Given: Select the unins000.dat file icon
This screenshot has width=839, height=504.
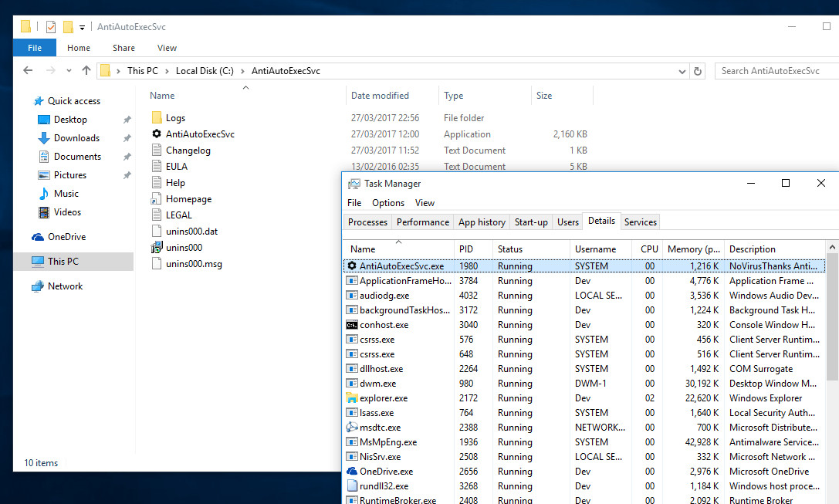Looking at the screenshot, I should click(157, 231).
